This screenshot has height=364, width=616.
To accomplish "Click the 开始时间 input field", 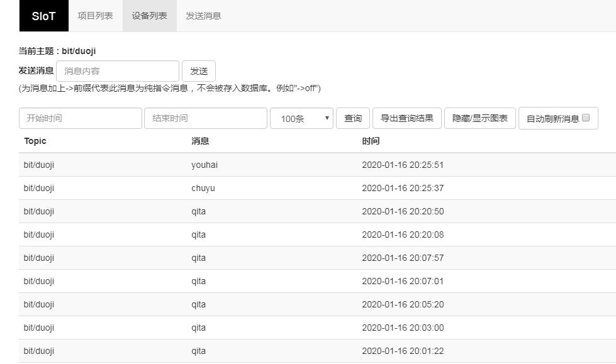I will 80,118.
